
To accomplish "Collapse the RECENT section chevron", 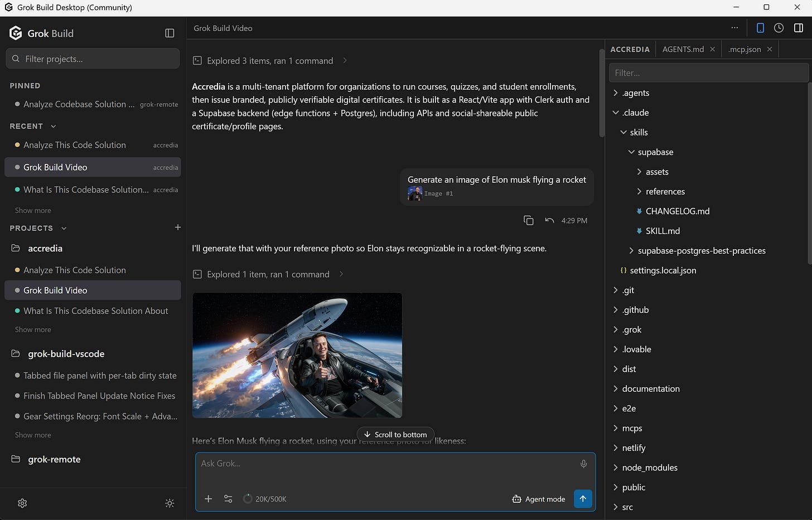I will (54, 127).
